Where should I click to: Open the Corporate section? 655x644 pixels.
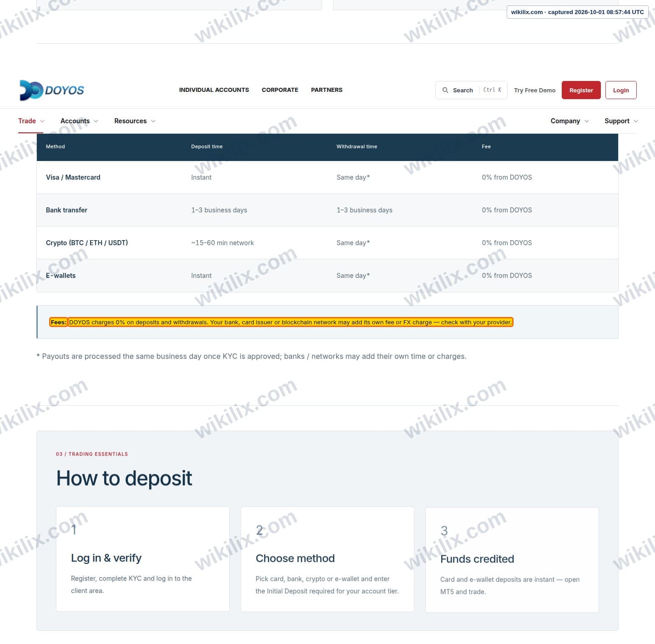[x=280, y=90]
